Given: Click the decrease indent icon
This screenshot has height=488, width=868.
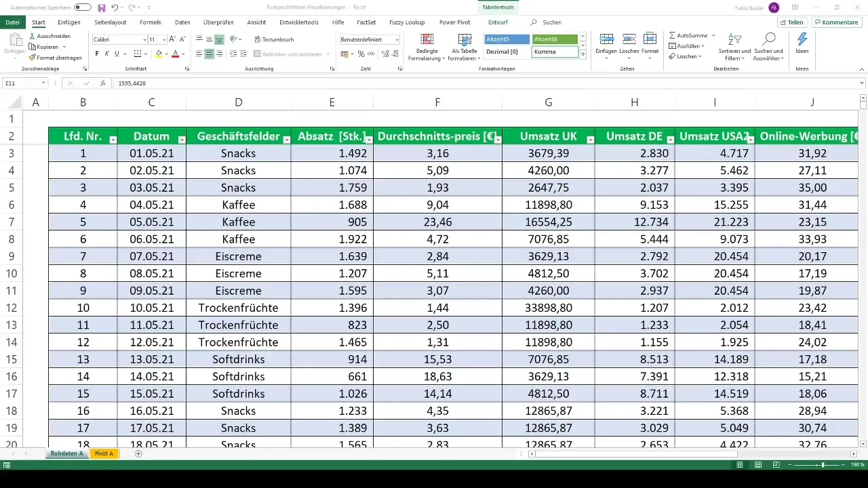Looking at the screenshot, I should [x=233, y=54].
